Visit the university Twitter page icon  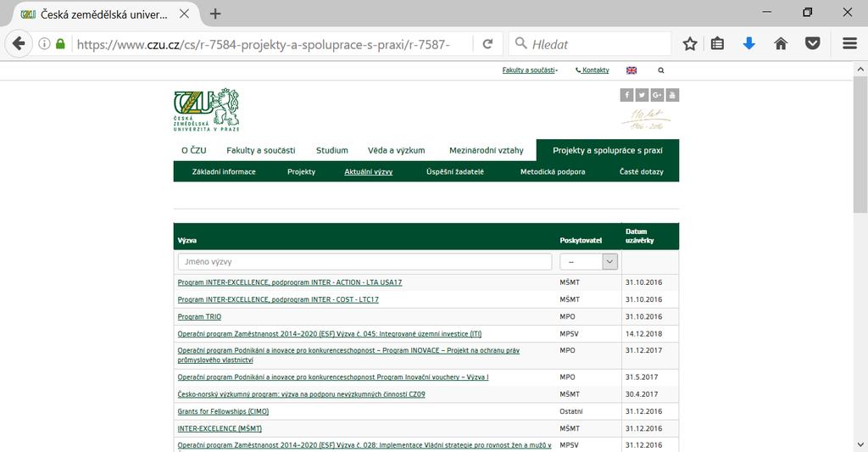pos(642,95)
